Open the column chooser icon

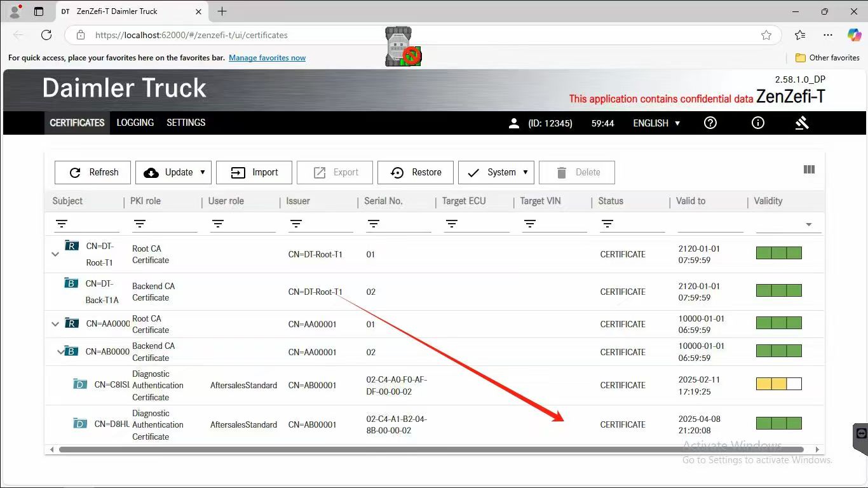809,170
